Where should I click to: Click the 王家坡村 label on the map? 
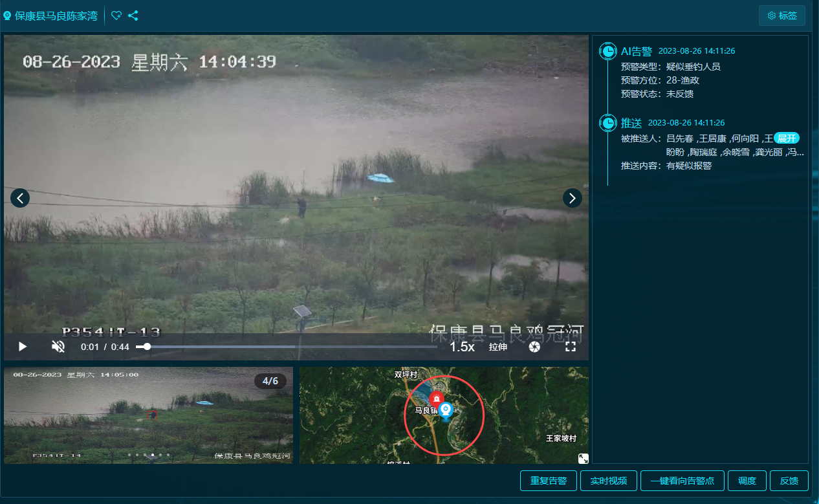click(x=561, y=438)
